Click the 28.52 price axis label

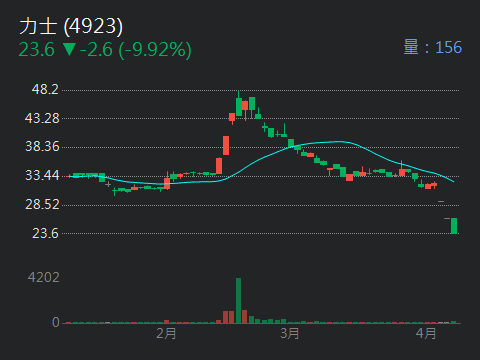pyautogui.click(x=42, y=204)
